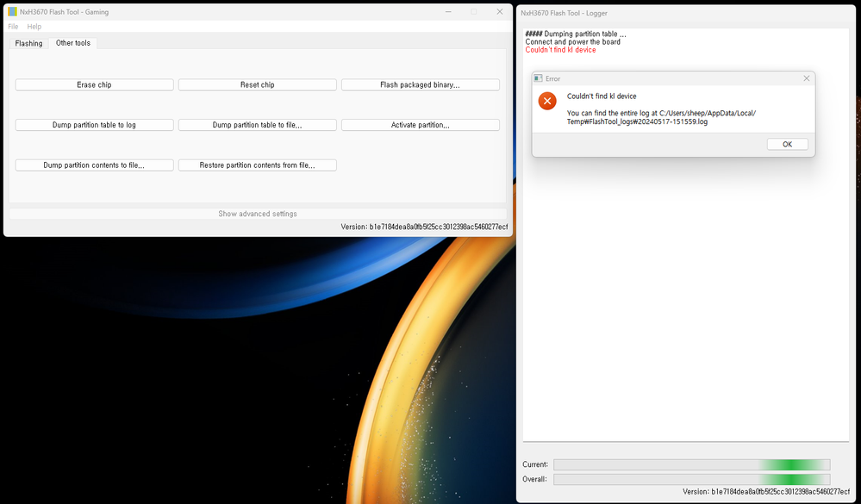This screenshot has height=504, width=861.
Task: Restore partition contents from file
Action: click(257, 165)
